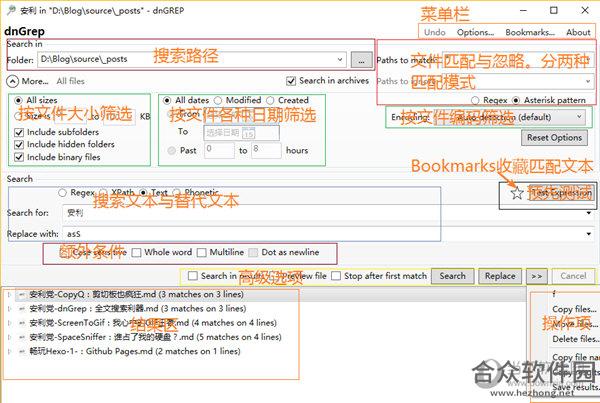Click the Reset Options button

pos(554,138)
